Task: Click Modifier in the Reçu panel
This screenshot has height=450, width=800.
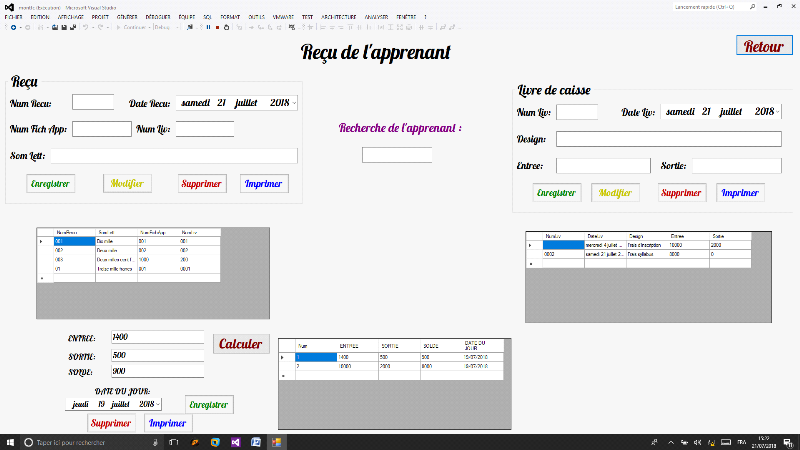Action: pos(127,184)
